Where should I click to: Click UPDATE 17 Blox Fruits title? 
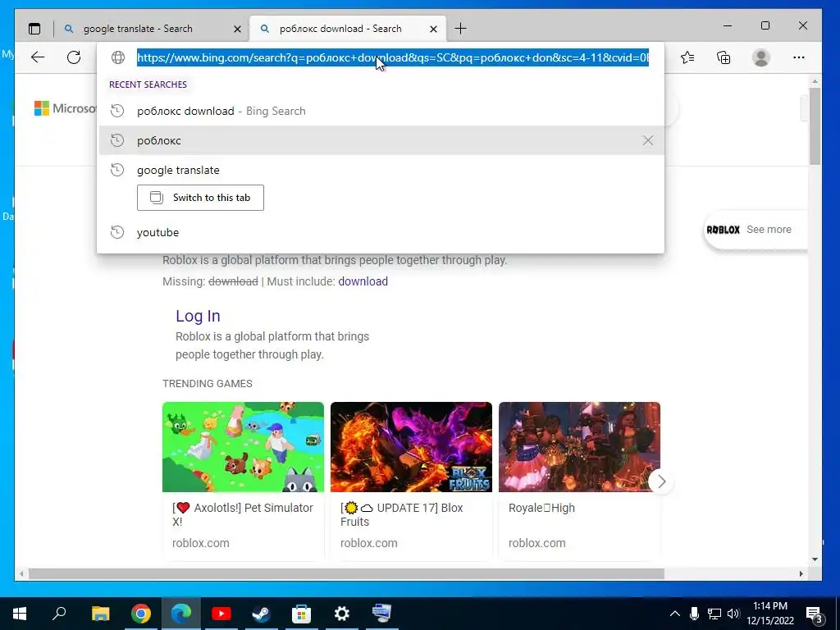pyautogui.click(x=401, y=514)
